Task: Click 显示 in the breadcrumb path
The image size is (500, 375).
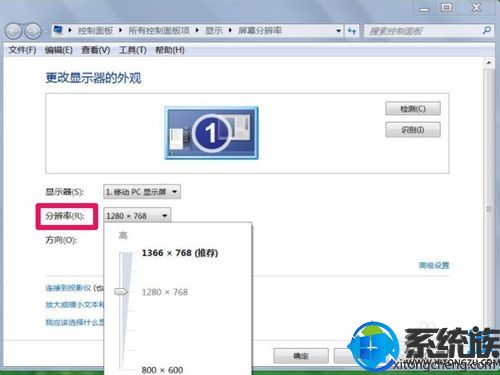Action: click(x=214, y=31)
